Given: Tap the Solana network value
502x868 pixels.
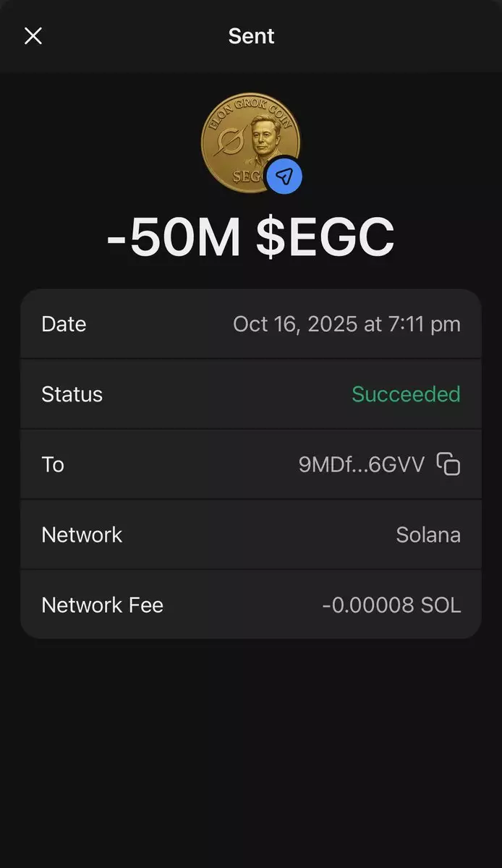Looking at the screenshot, I should point(428,535).
